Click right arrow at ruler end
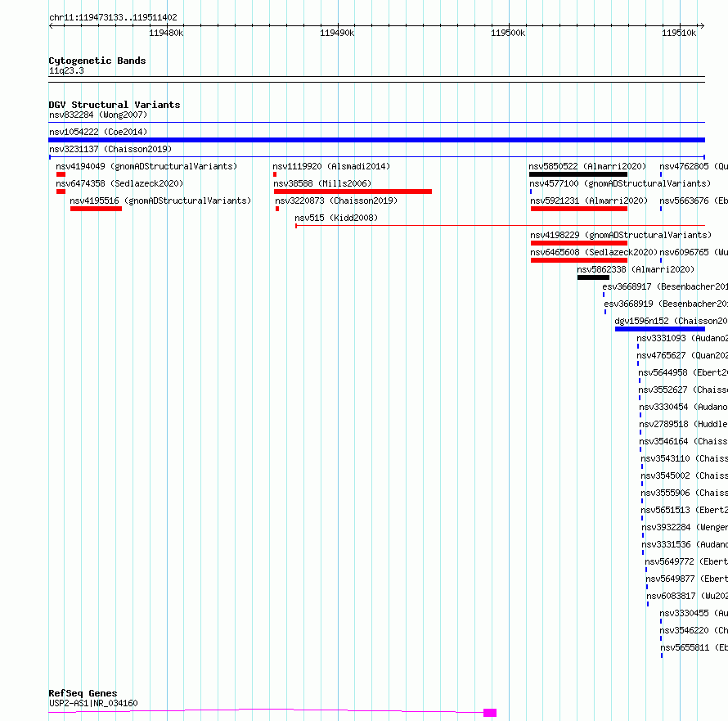The height and width of the screenshot is (721, 728). coord(703,26)
